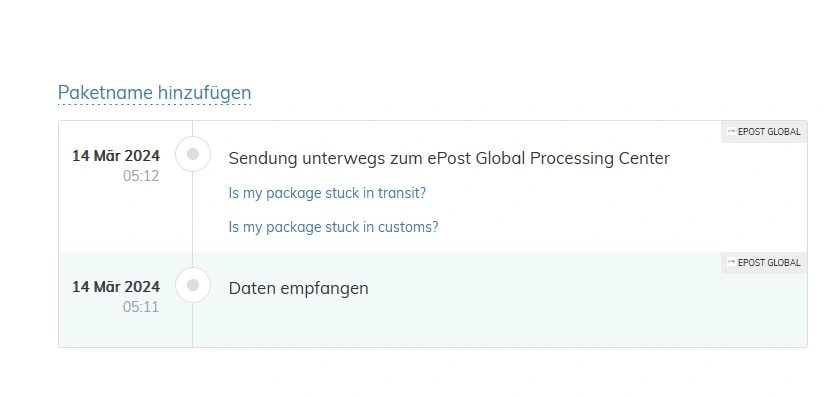
Task: Select the 'Daten empfangen' status text
Action: pos(299,288)
